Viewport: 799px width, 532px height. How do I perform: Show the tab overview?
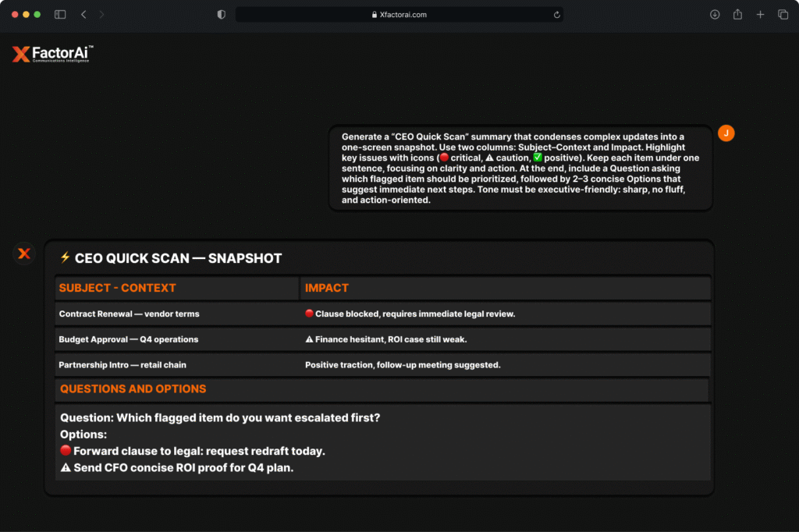point(783,15)
